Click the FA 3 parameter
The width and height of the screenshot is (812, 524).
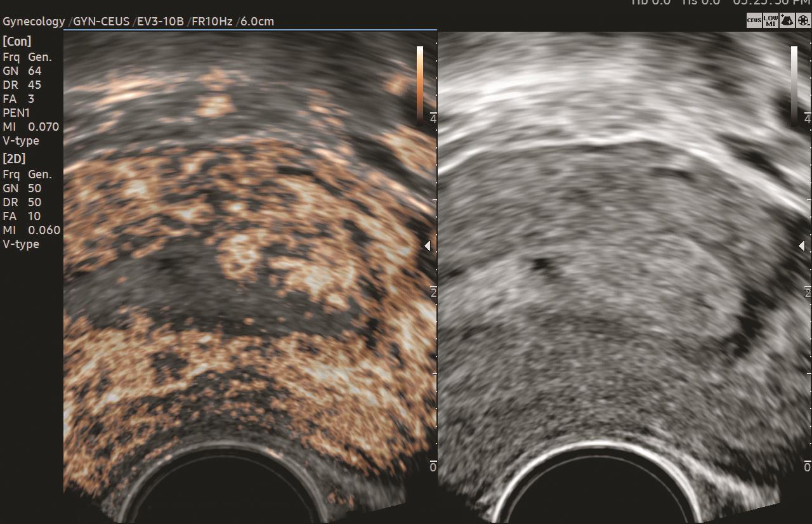(x=19, y=99)
